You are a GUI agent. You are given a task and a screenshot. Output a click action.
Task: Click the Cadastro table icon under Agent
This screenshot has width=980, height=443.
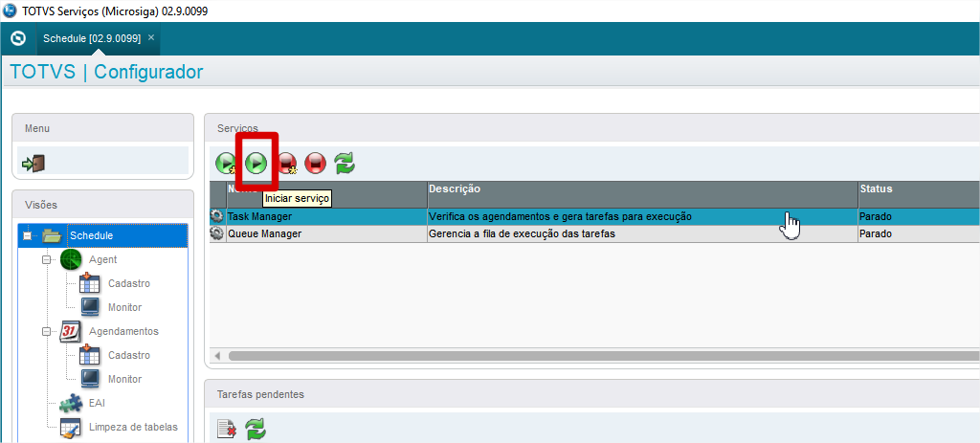point(90,283)
